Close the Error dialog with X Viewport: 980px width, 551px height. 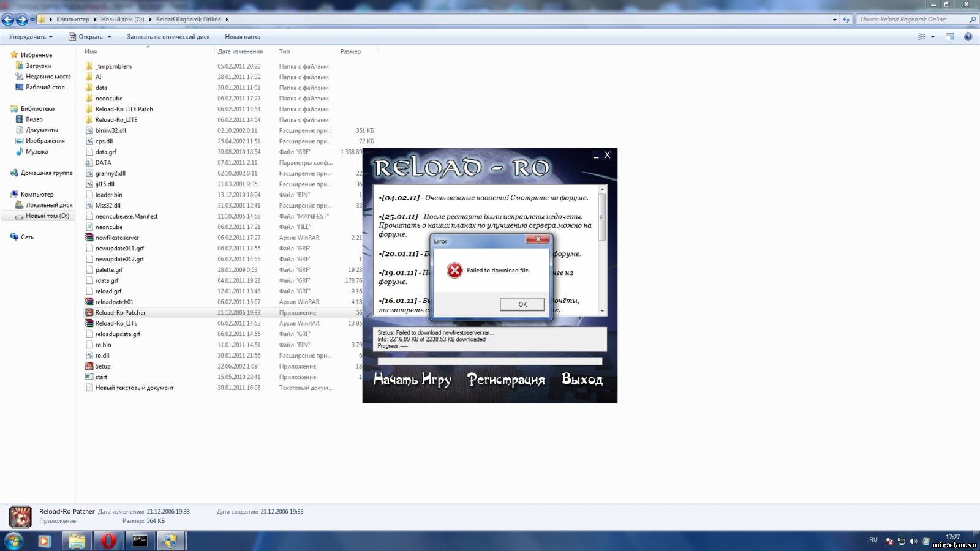538,239
